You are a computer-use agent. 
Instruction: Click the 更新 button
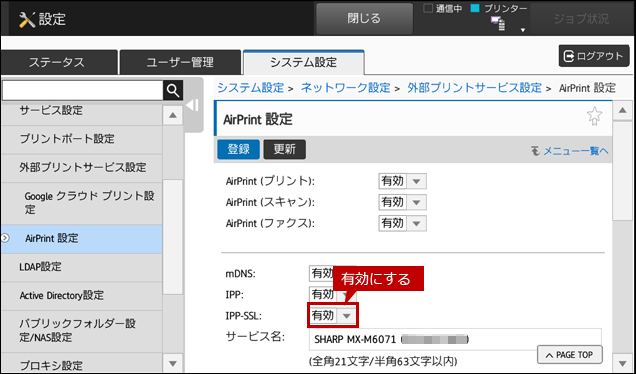285,149
